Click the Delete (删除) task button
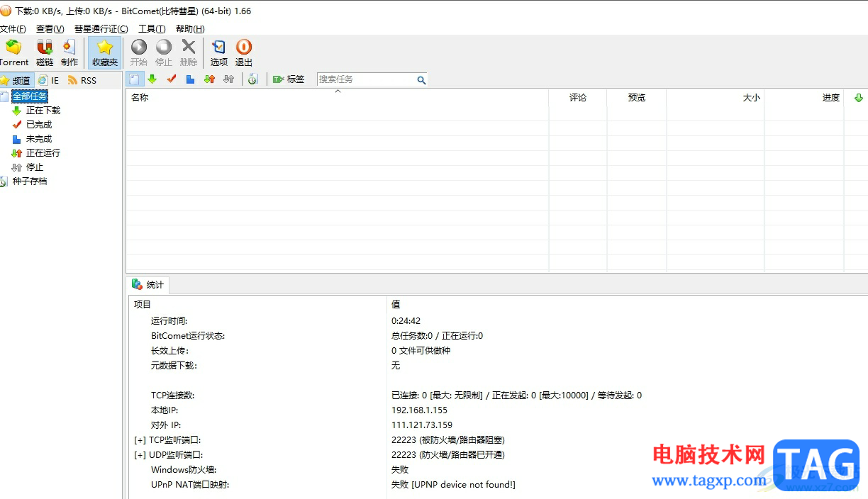Screen dimensions: 868x499 (189, 53)
